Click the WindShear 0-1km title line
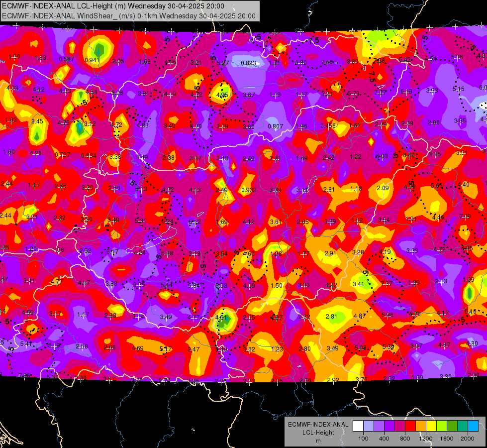The image size is (487, 448). pos(128,16)
